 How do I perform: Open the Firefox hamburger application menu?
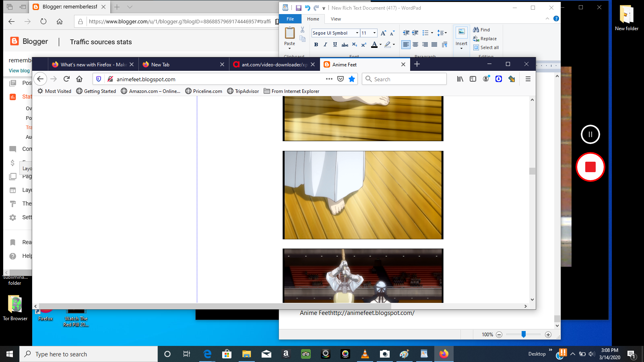[528, 79]
